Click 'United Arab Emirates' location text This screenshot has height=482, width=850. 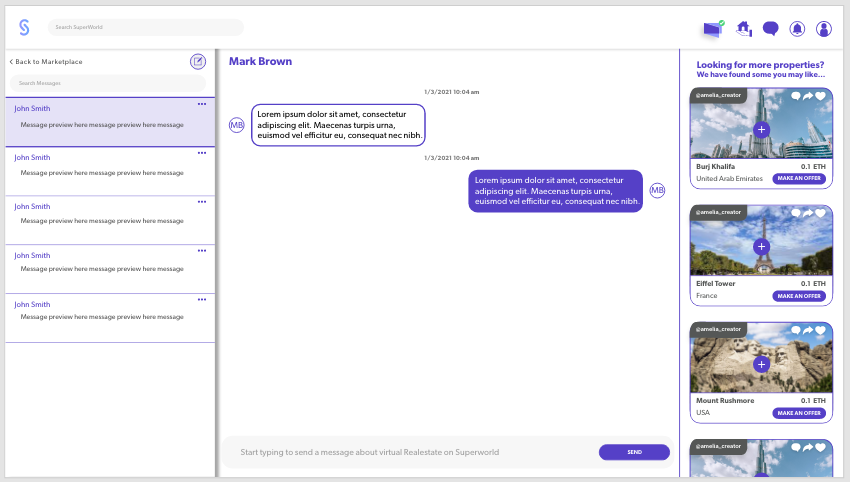tap(729, 178)
